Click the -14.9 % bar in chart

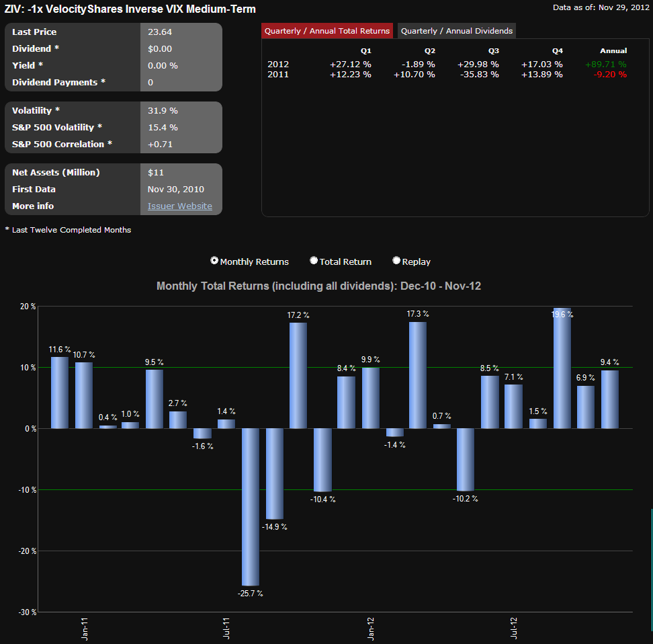click(x=275, y=474)
